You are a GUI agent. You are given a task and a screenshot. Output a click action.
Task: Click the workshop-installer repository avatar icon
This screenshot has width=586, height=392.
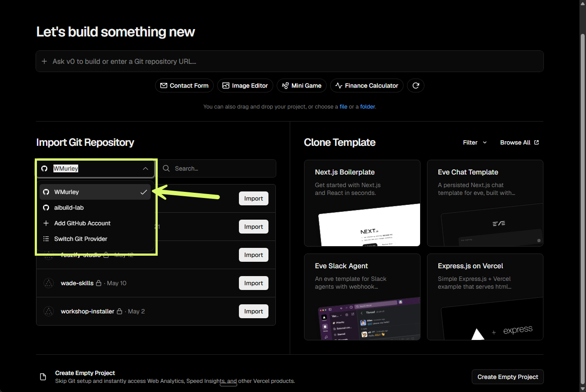(49, 311)
